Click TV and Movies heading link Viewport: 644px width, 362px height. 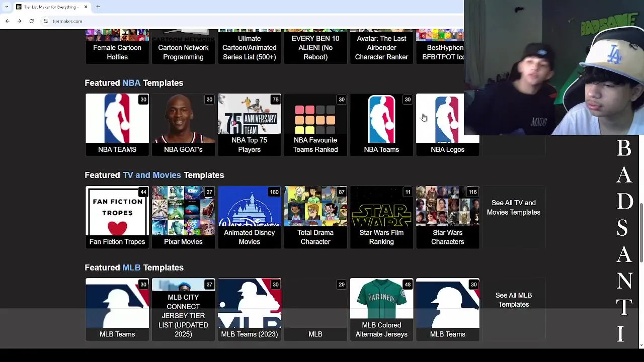click(151, 175)
